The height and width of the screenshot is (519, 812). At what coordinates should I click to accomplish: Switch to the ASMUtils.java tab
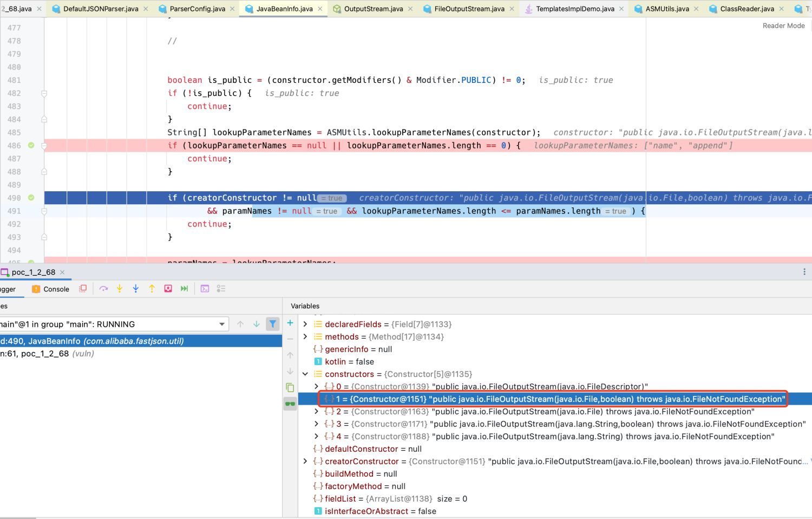coord(667,9)
